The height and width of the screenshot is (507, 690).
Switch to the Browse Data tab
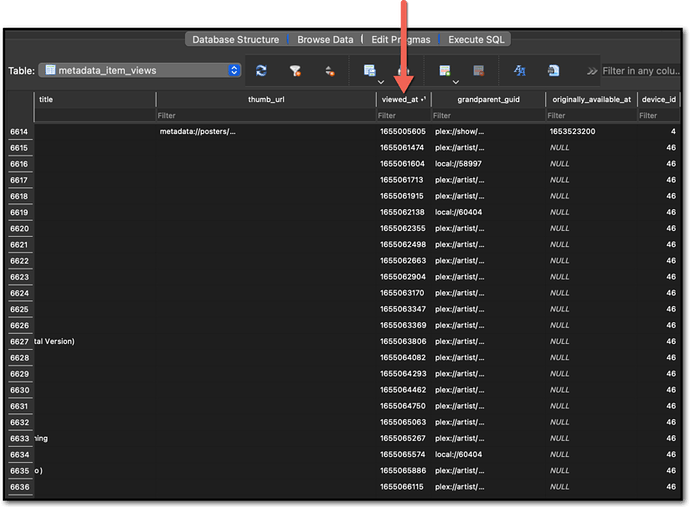325,40
